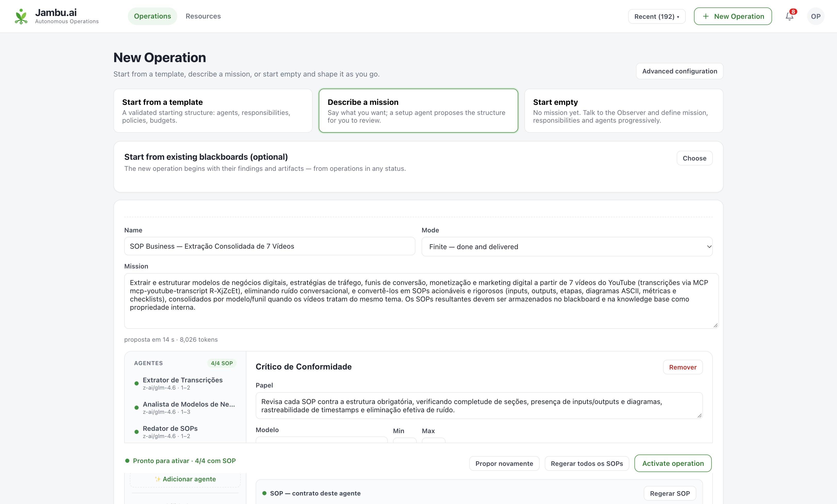Open the OP user avatar menu
The height and width of the screenshot is (504, 837).
pos(816,16)
